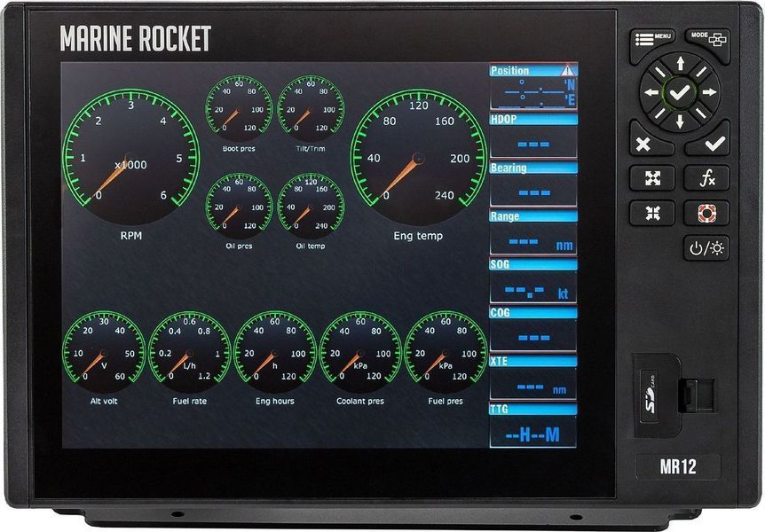
Task: Select the Tilt/Trim gauge
Action: coord(311,109)
